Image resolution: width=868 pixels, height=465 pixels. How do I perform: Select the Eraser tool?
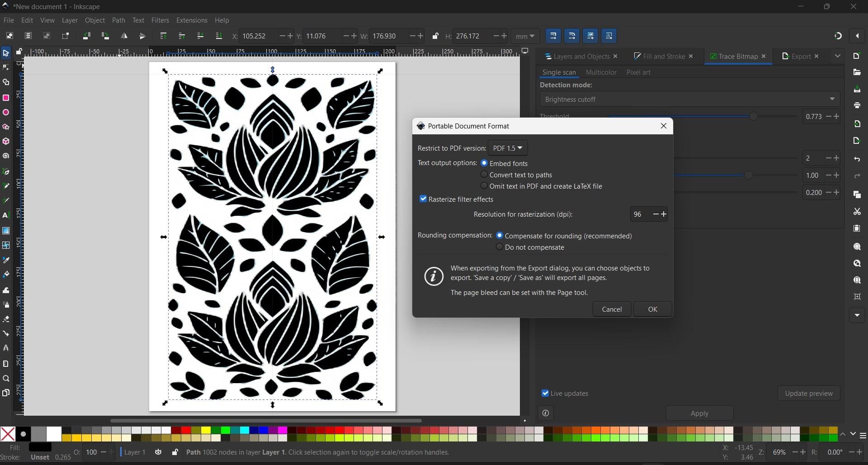(6, 319)
